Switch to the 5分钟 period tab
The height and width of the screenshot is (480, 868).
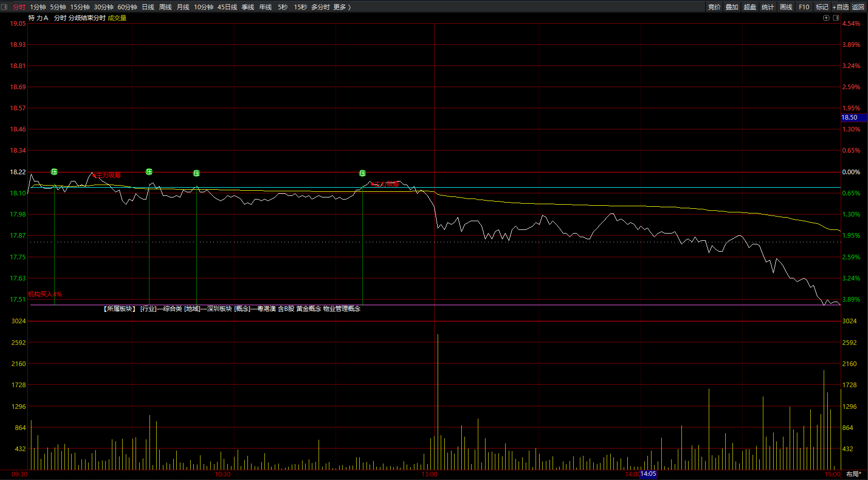[x=58, y=7]
